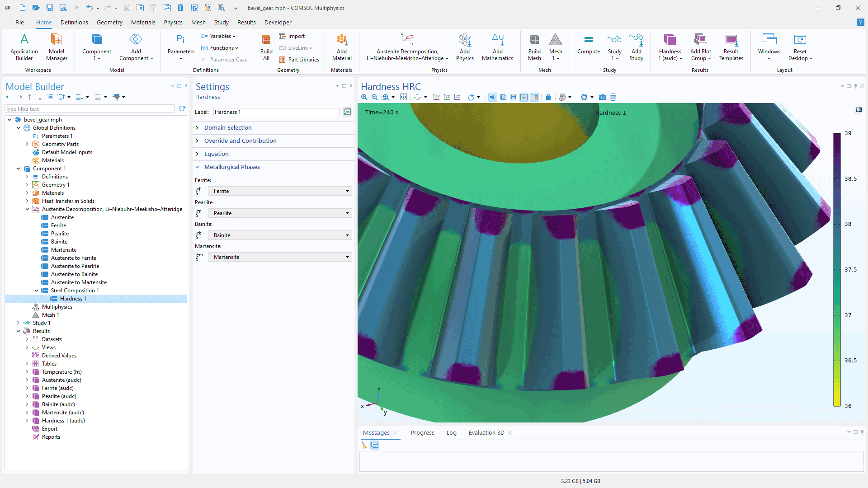Viewport: 868px width, 488px height.
Task: Toggle Show More Options eye icon in Model Builder
Action: (51, 97)
